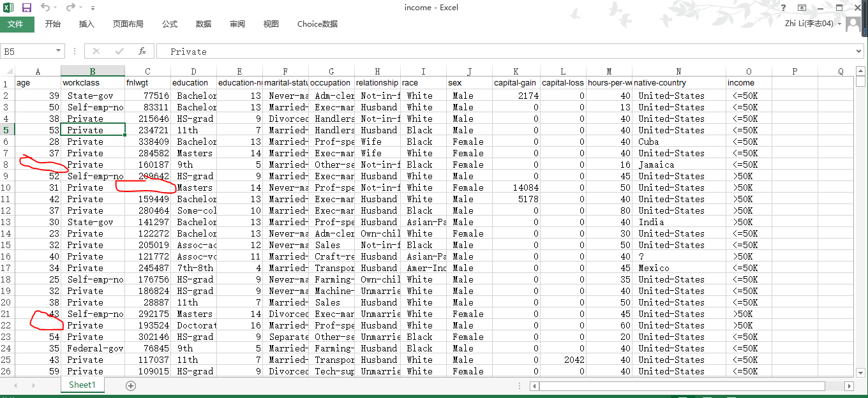Click the 'workclass' header cell
The height and width of the screenshot is (398, 868).
click(x=93, y=83)
